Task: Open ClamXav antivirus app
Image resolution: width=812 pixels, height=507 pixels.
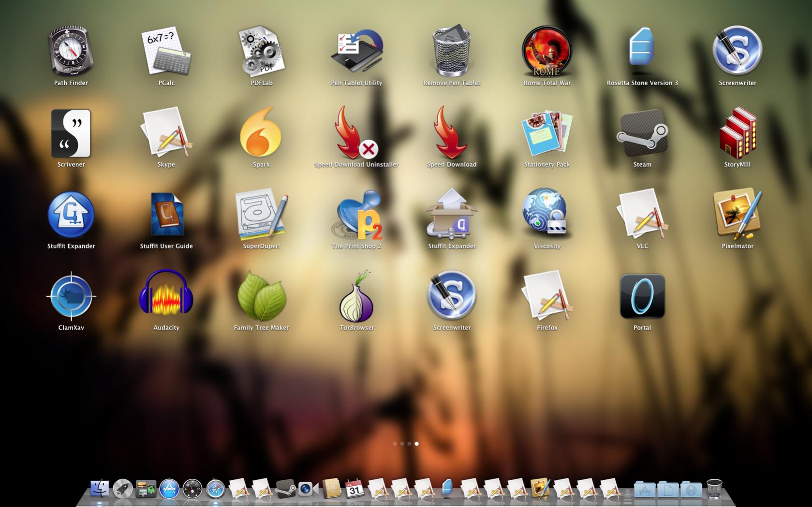Action: coord(71,296)
